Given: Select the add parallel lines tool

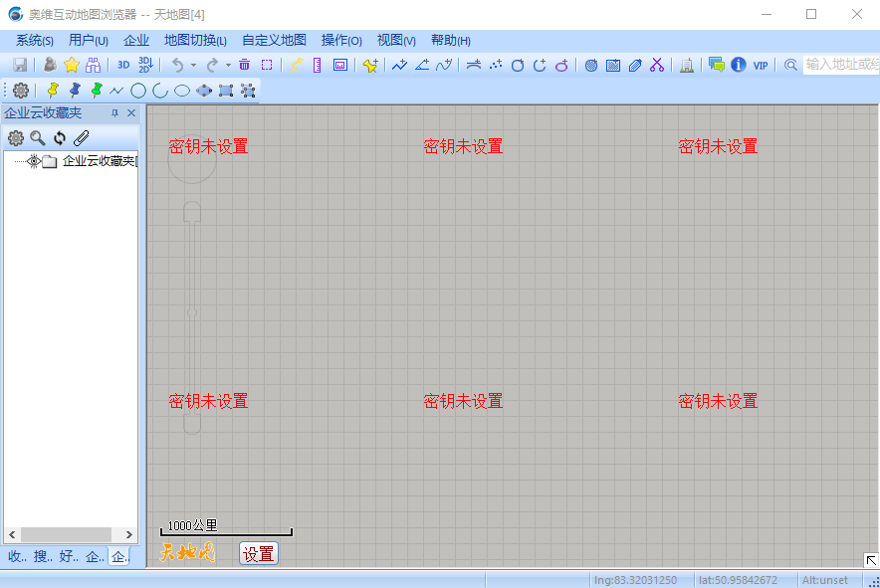Looking at the screenshot, I should click(x=474, y=65).
